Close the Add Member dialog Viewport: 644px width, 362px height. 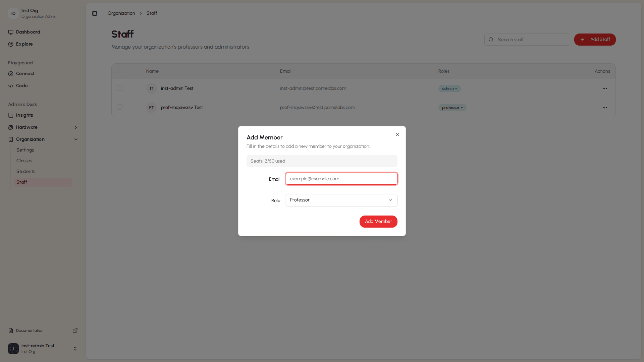(x=397, y=134)
